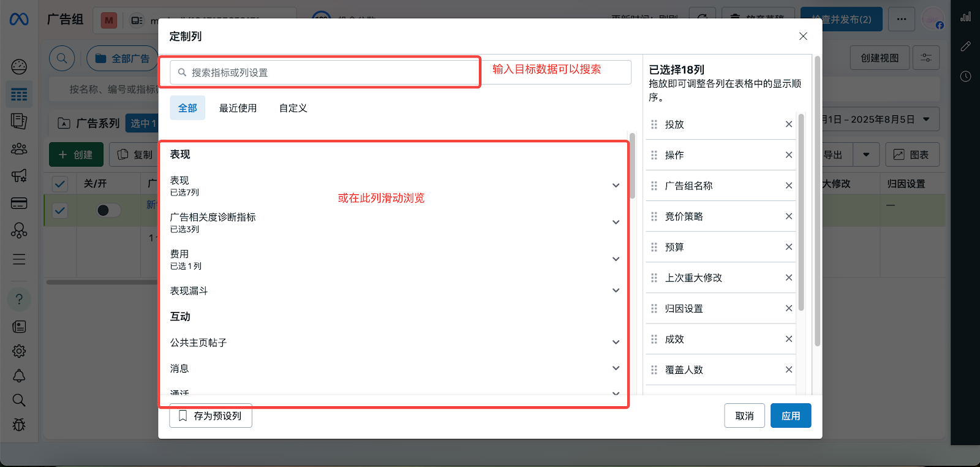
Task: Toggle the selected row checkbox
Action: [x=60, y=211]
